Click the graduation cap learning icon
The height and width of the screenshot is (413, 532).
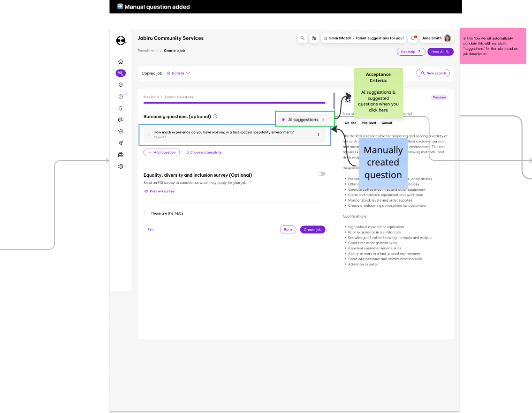tap(121, 132)
